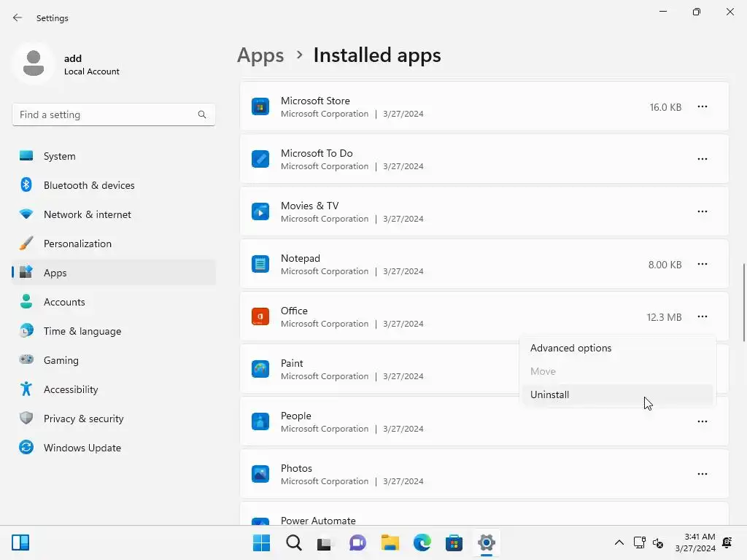Open more options for Photos
Screen dimensions: 747x560
coord(703,474)
